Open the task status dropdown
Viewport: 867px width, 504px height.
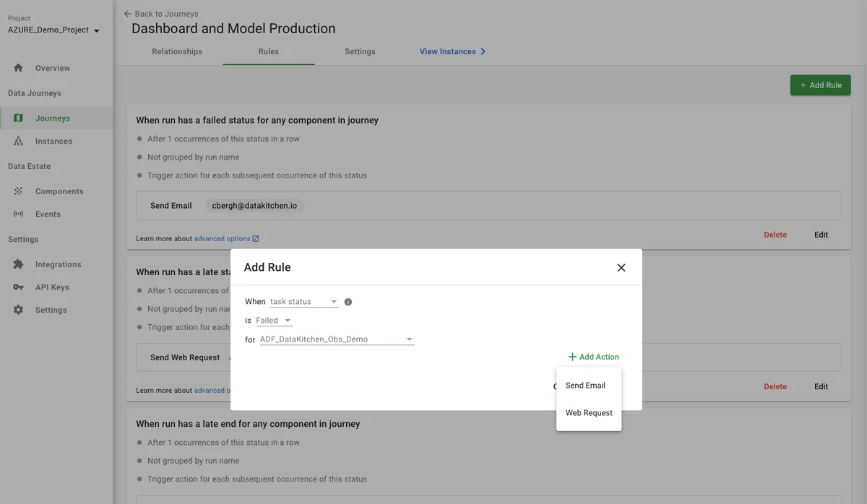[303, 302]
